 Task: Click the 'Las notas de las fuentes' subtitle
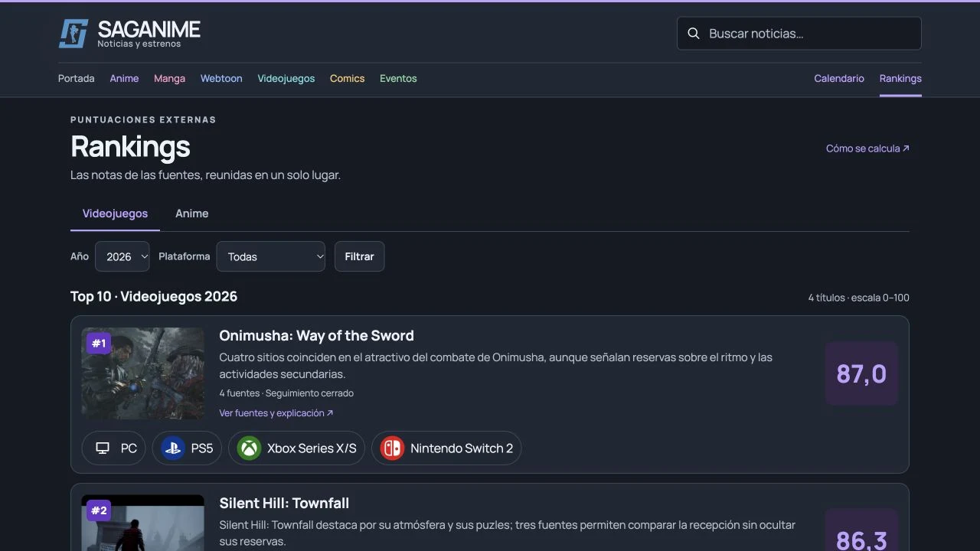[x=205, y=175]
